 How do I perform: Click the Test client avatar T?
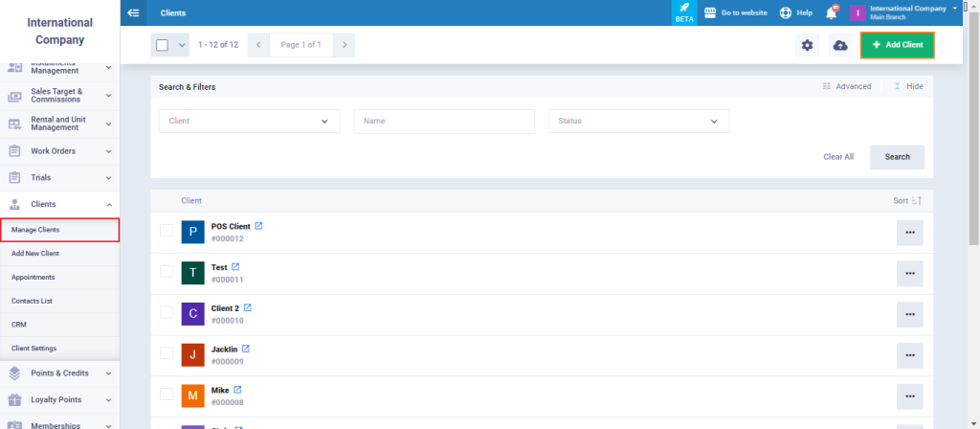click(x=193, y=273)
